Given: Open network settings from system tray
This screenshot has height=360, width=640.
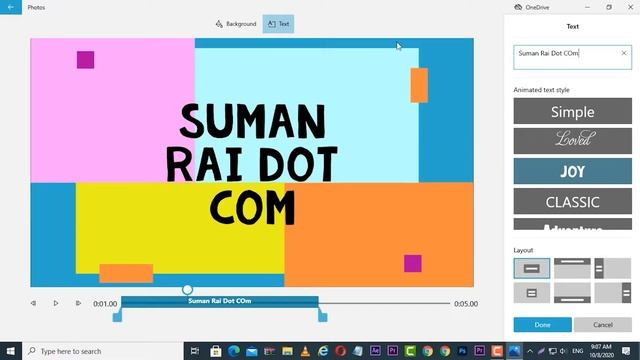Looking at the screenshot, I should (x=552, y=351).
